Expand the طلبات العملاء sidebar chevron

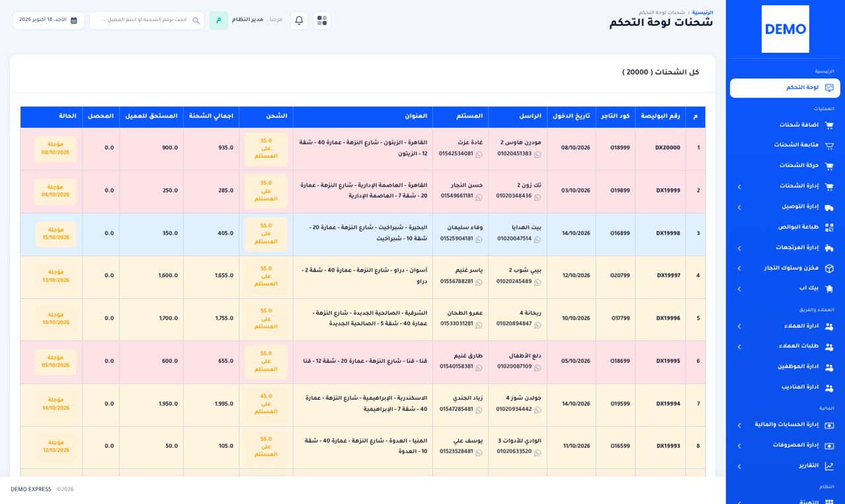coord(739,347)
